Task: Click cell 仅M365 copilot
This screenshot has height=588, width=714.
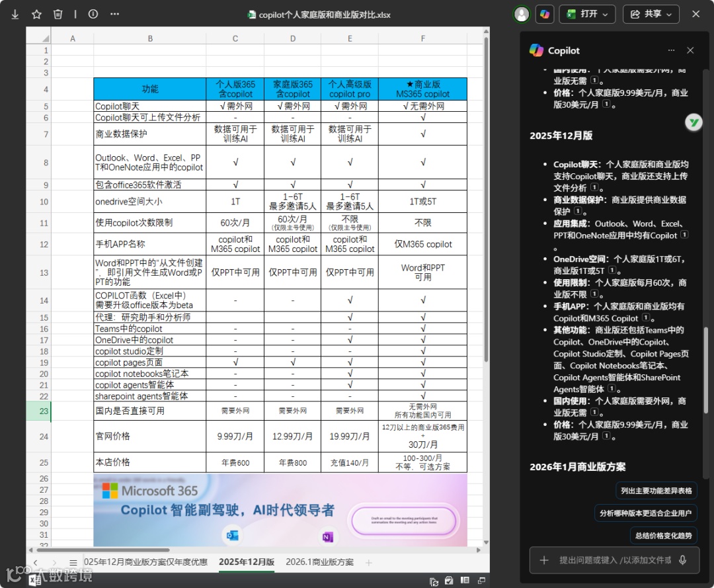Action: tap(422, 244)
